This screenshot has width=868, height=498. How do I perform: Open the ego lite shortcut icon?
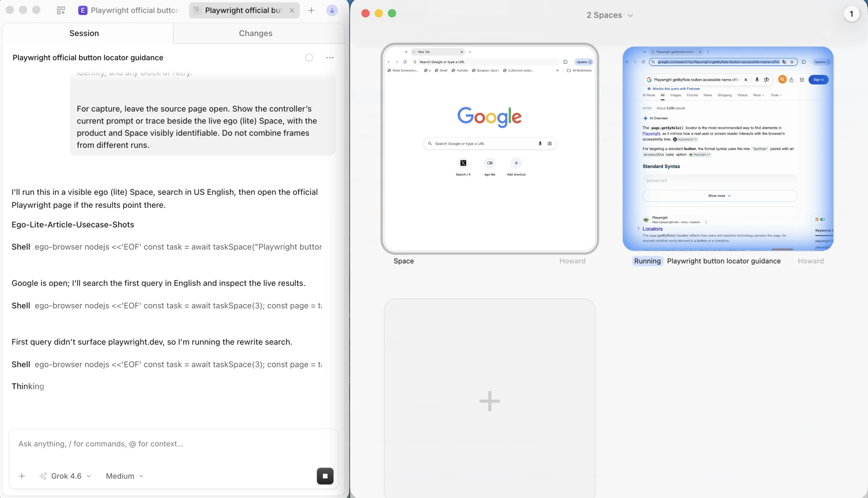point(490,163)
